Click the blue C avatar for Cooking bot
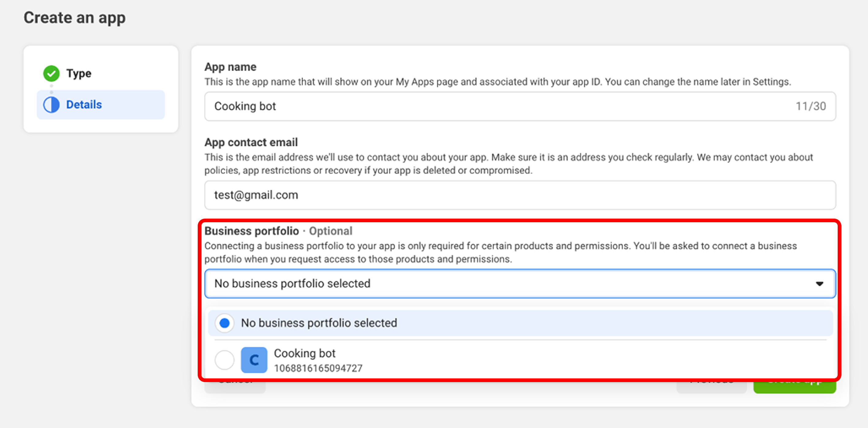868x428 pixels. pos(254,360)
